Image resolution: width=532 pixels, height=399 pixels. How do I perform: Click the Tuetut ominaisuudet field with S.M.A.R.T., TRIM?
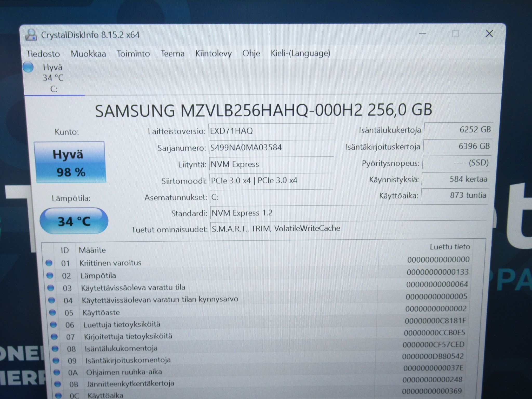point(349,229)
